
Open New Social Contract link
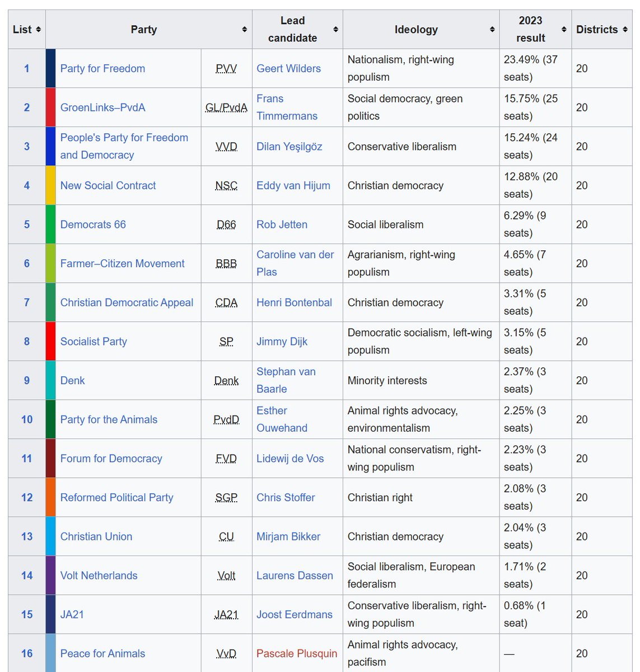108,185
